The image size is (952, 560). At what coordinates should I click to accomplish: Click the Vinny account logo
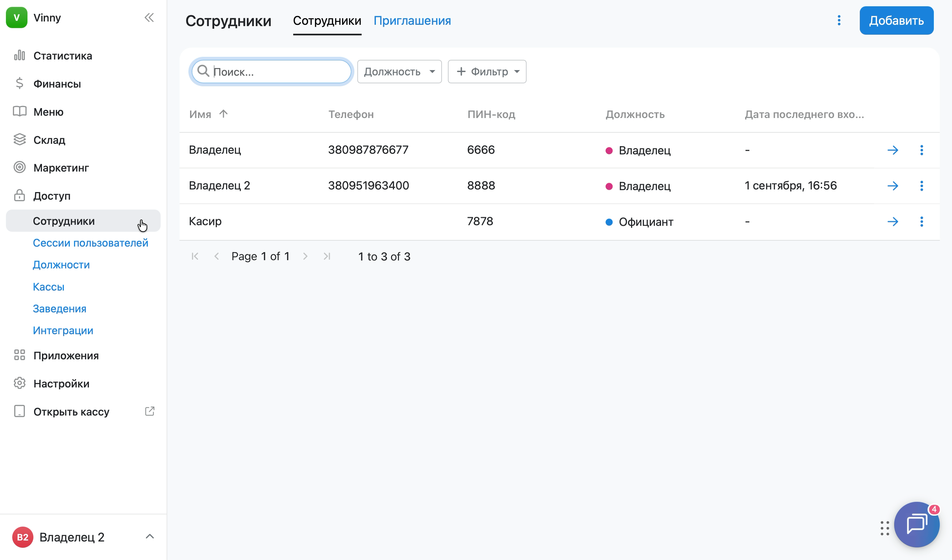click(x=17, y=18)
